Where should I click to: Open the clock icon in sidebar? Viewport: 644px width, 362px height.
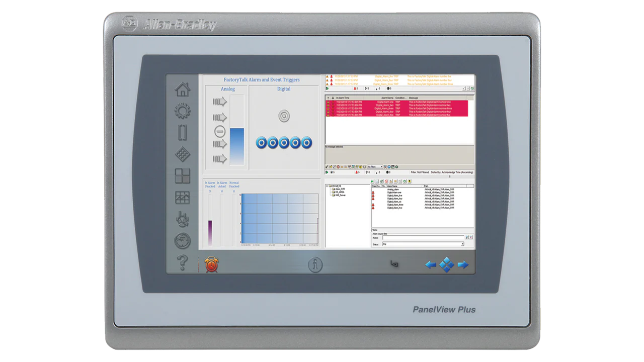click(182, 241)
